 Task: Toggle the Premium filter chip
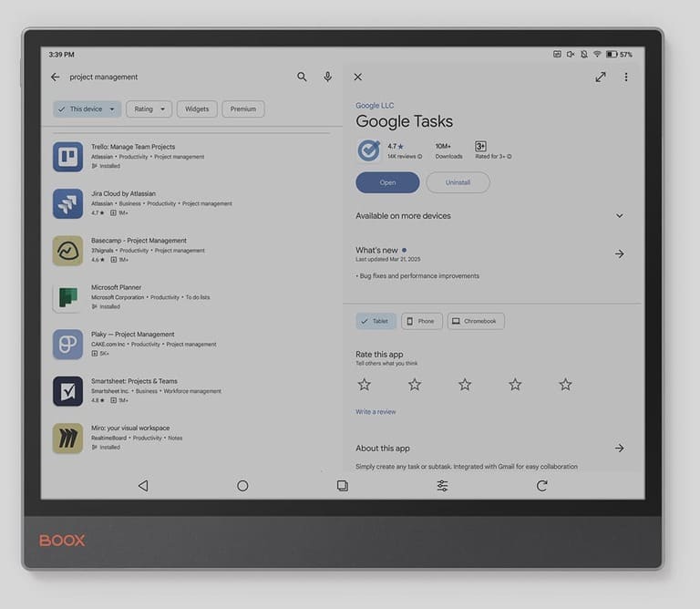243,109
